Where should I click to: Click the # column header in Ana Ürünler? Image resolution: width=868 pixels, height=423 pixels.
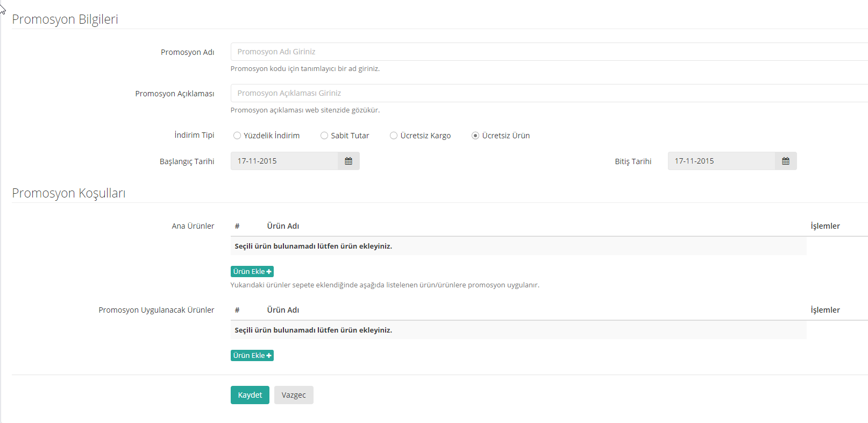tap(237, 226)
